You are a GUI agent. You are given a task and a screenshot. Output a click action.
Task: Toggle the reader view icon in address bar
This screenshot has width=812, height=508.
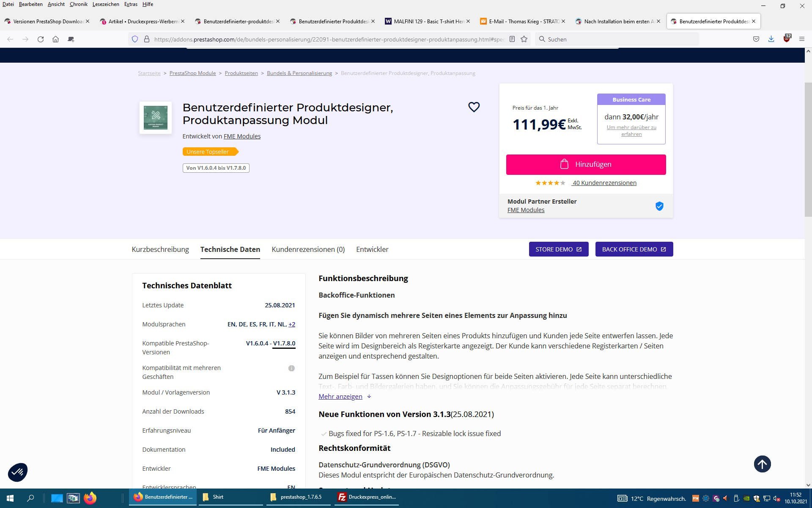(x=512, y=39)
